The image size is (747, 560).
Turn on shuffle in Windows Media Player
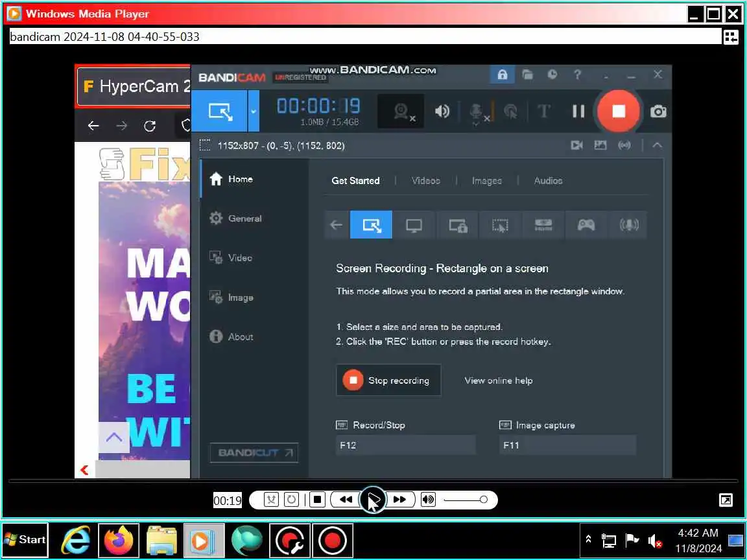(271, 500)
